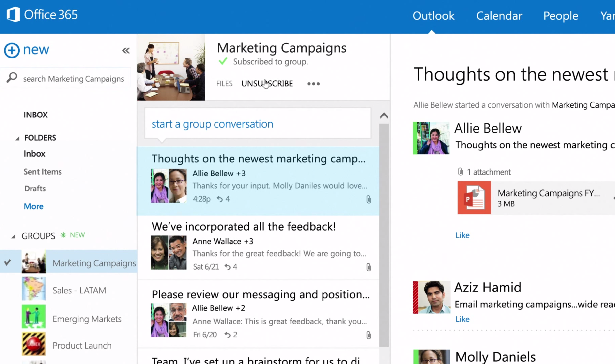
Task: Open the Calendar tab
Action: click(x=499, y=16)
